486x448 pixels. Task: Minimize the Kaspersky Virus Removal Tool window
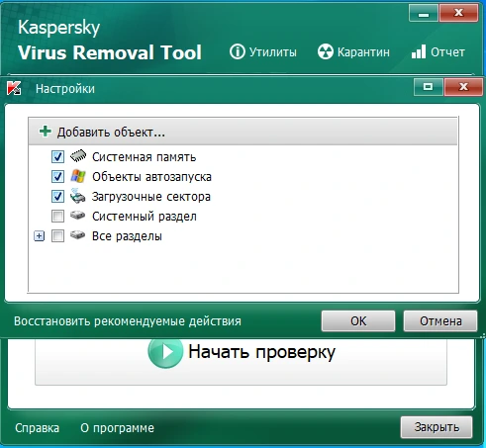pos(424,13)
